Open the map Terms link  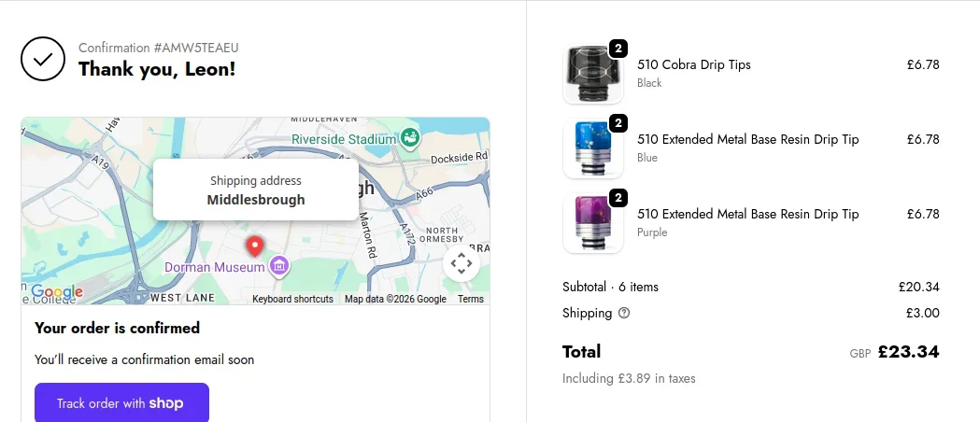coord(471,299)
